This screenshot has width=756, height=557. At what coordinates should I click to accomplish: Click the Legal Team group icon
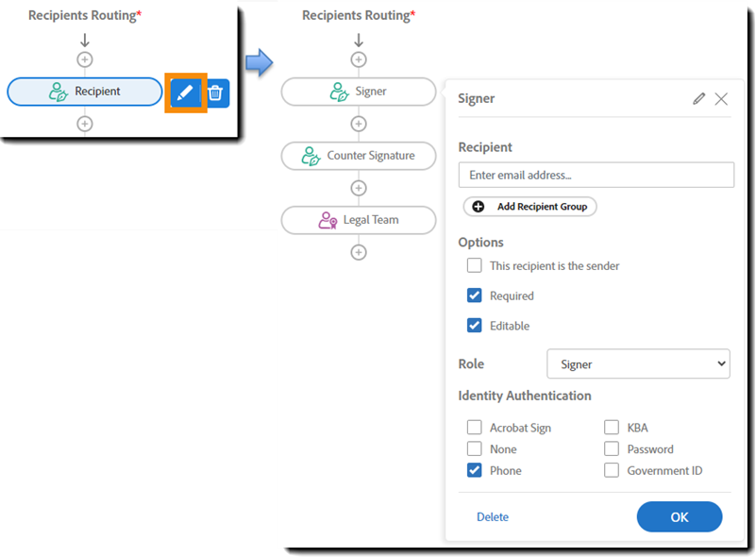click(x=330, y=220)
